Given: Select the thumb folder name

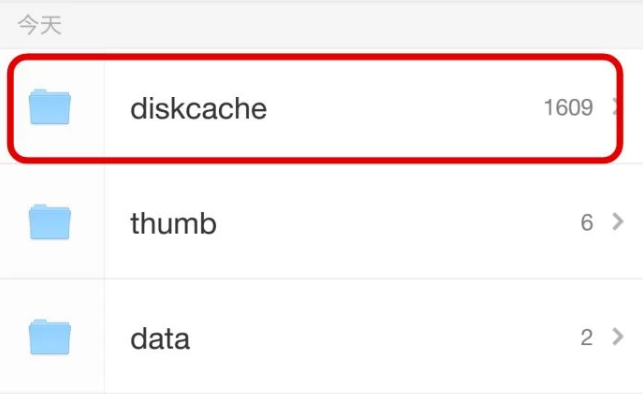Looking at the screenshot, I should pos(173,223).
